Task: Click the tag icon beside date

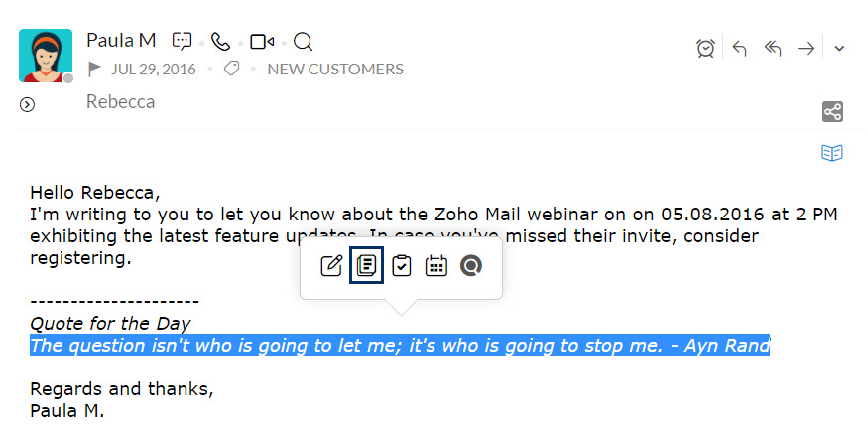Action: point(231,70)
